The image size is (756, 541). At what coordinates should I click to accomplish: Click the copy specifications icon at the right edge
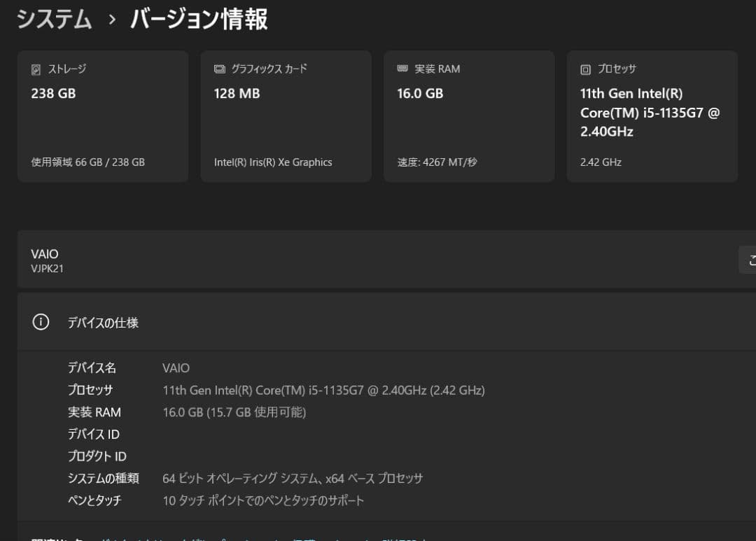(751, 259)
